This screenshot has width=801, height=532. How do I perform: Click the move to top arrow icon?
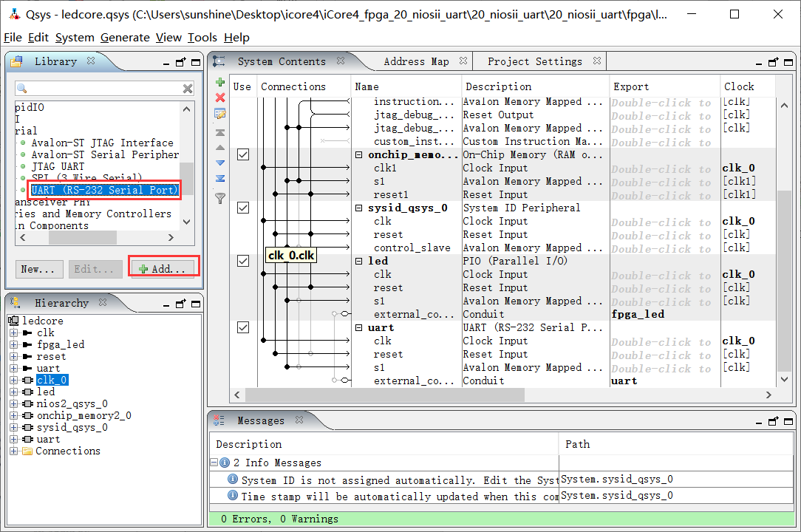click(x=219, y=132)
